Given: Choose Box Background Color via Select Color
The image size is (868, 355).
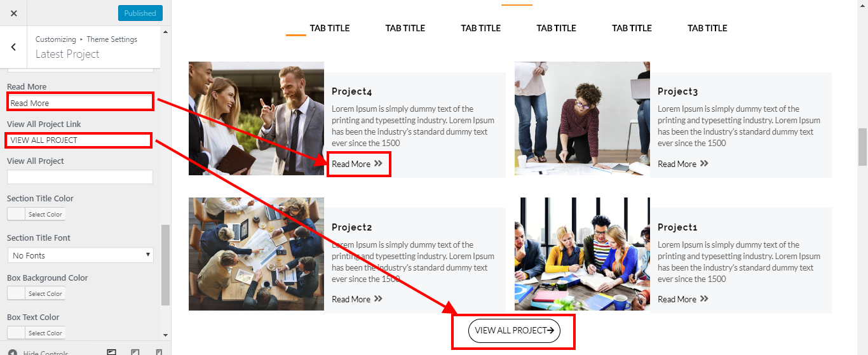Looking at the screenshot, I should [x=45, y=293].
